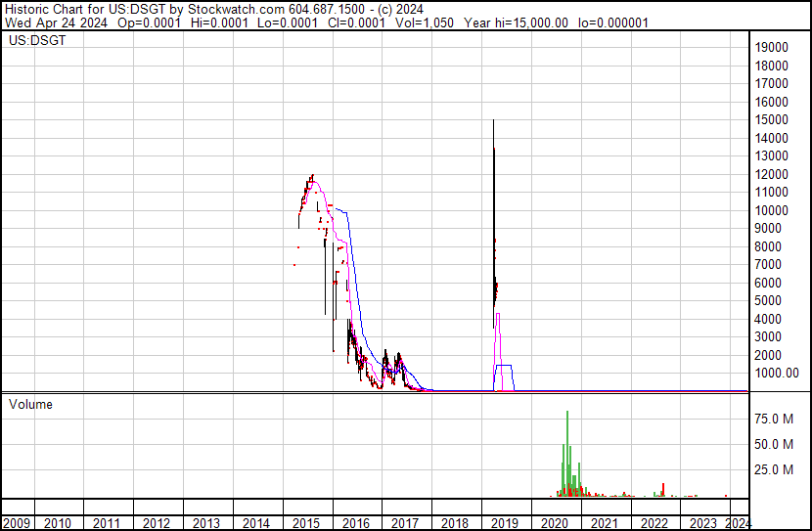Click the Volume panel label

[30, 404]
